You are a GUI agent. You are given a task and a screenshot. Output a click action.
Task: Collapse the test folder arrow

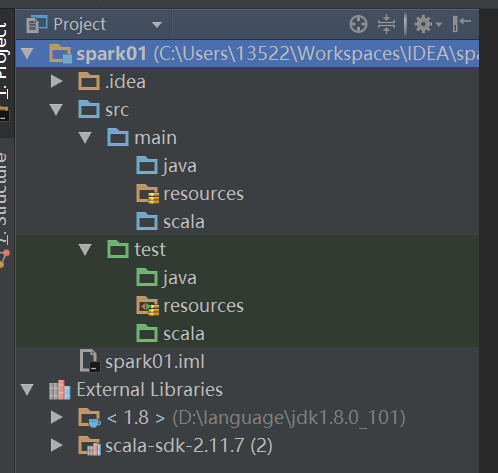pyautogui.click(x=85, y=250)
